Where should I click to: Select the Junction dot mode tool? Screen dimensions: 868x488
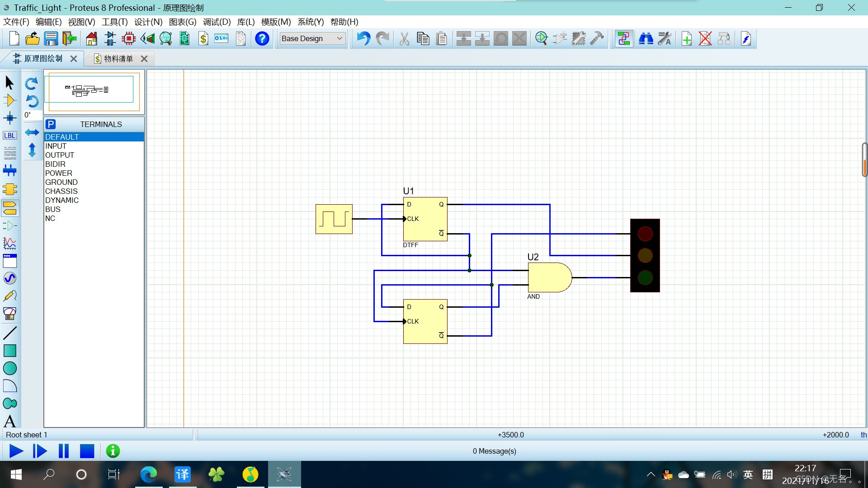[9, 118]
